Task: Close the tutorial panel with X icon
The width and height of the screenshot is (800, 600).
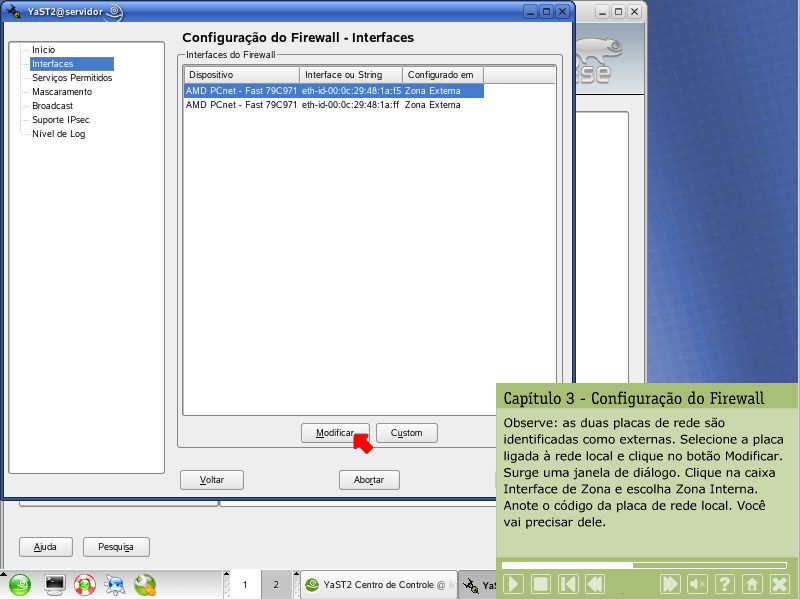Action: pyautogui.click(x=779, y=584)
